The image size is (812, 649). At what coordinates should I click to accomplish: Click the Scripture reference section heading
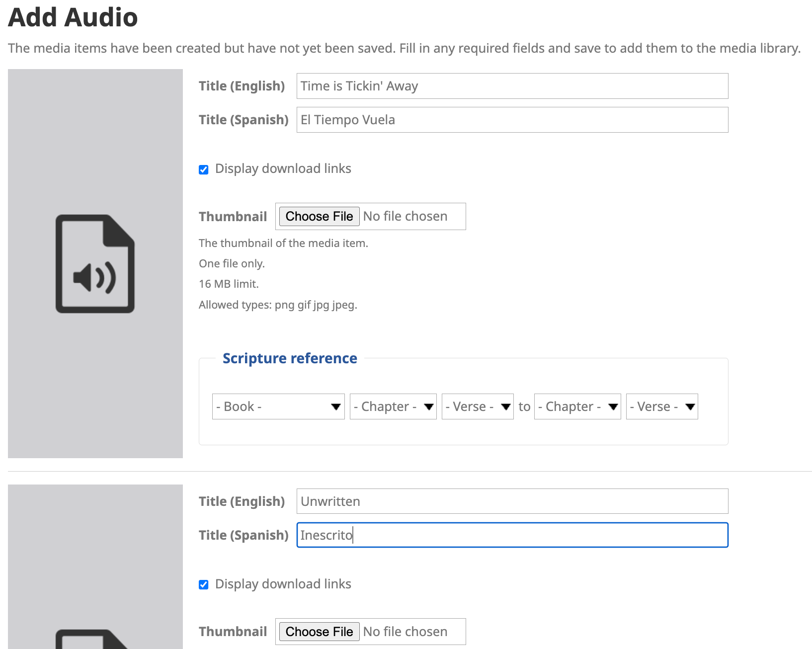click(290, 358)
